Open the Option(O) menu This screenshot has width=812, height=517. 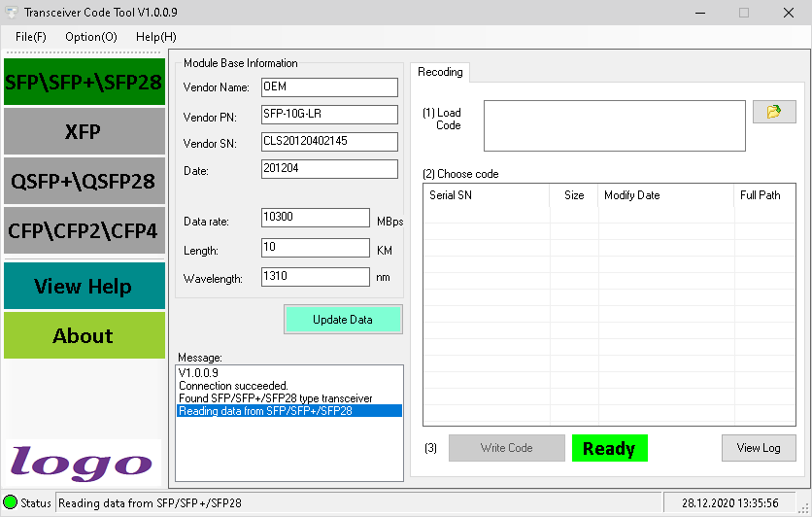(x=91, y=37)
